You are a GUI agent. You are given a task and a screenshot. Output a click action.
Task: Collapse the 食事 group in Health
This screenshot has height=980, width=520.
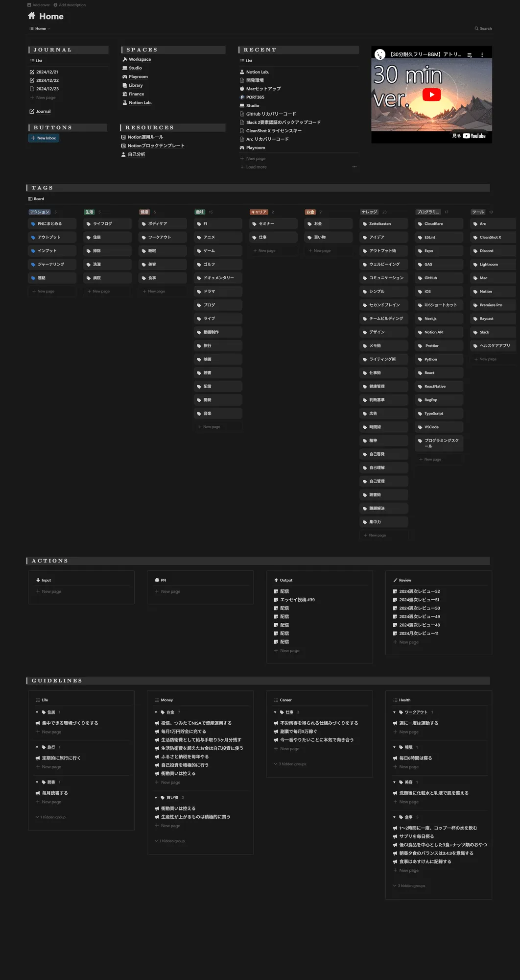coord(394,817)
